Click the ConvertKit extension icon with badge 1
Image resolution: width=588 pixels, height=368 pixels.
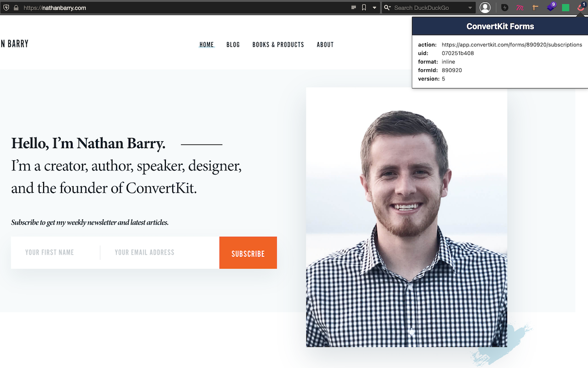tap(581, 7)
